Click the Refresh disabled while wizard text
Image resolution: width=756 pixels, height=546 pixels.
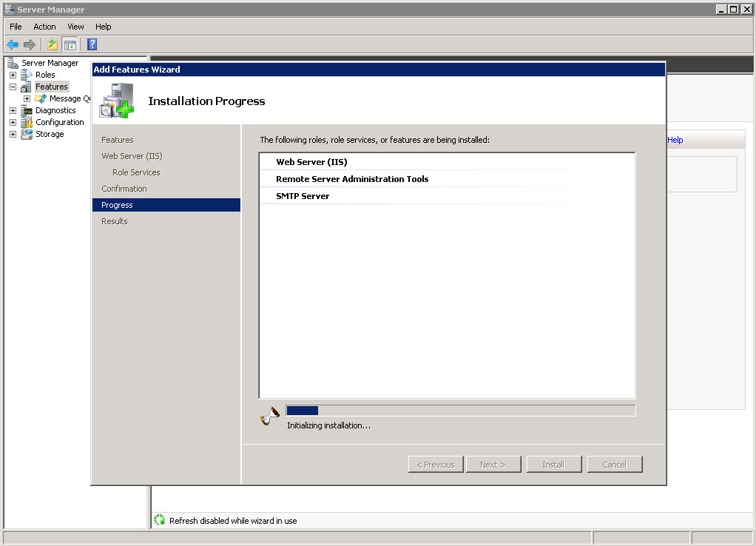[233, 520]
